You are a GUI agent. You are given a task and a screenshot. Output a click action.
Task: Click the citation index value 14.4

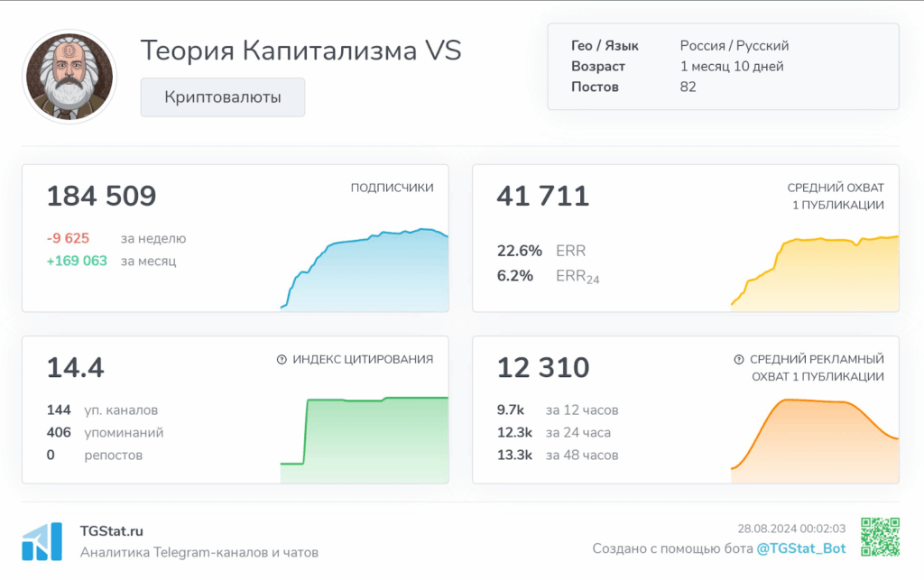[x=75, y=367]
